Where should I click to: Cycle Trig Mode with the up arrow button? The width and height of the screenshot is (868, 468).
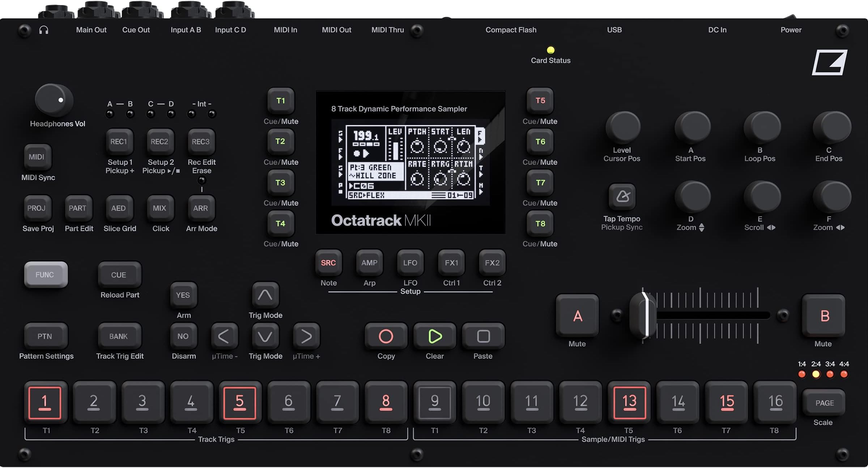point(265,296)
